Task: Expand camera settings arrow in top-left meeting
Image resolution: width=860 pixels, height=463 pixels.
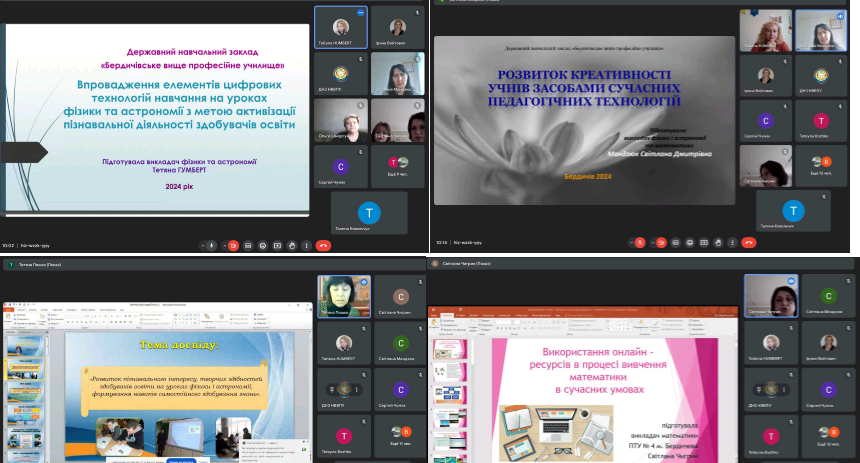Action: pos(225,245)
